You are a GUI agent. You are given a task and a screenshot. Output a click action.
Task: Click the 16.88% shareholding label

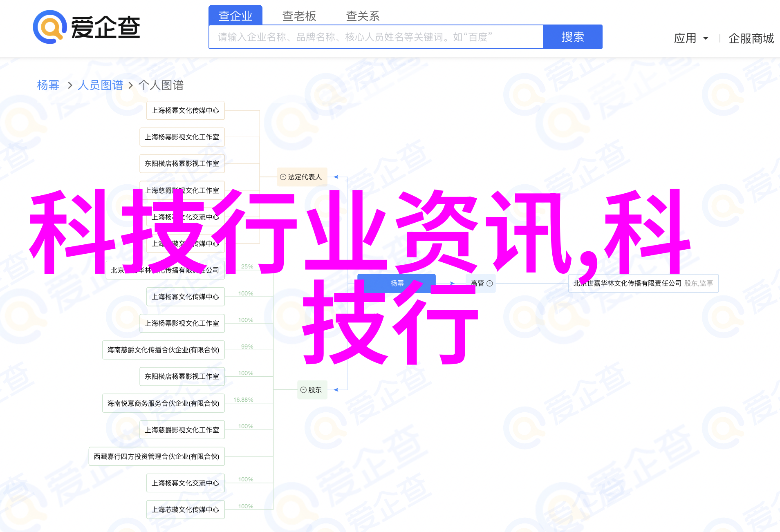243,400
